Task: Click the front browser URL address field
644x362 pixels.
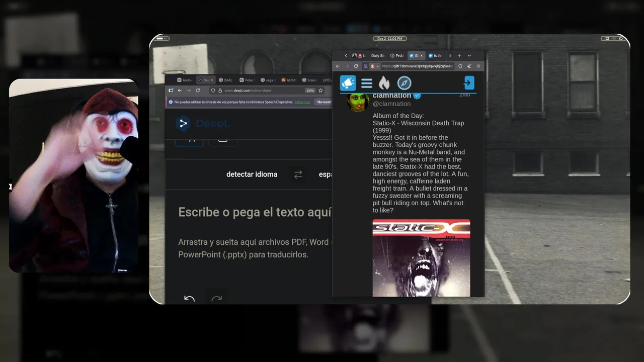Action: pos(418,66)
